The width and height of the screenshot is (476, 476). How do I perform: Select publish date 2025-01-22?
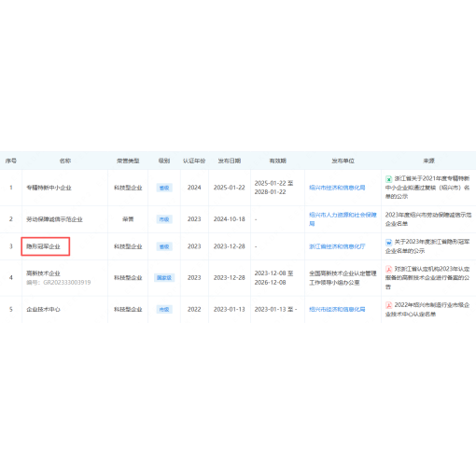pyautogui.click(x=230, y=188)
